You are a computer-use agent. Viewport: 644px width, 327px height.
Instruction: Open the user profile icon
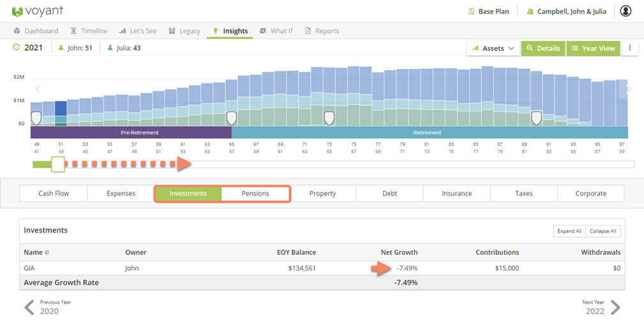[625, 11]
